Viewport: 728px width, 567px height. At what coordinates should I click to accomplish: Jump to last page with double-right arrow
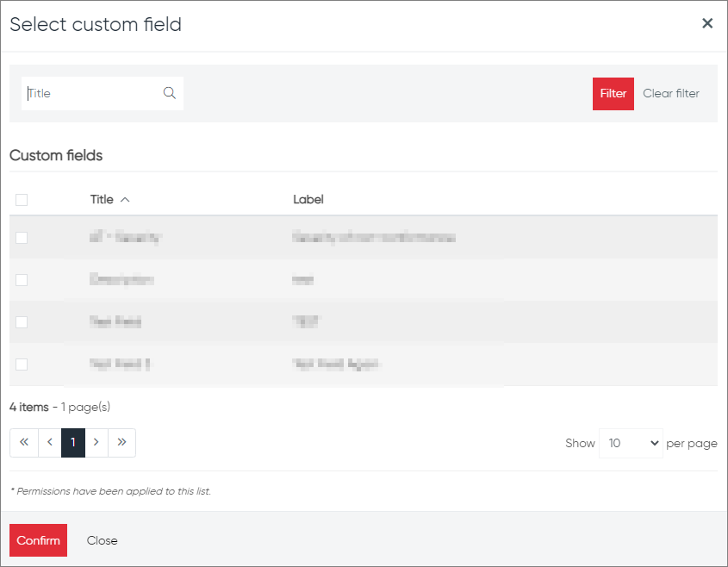tap(121, 443)
